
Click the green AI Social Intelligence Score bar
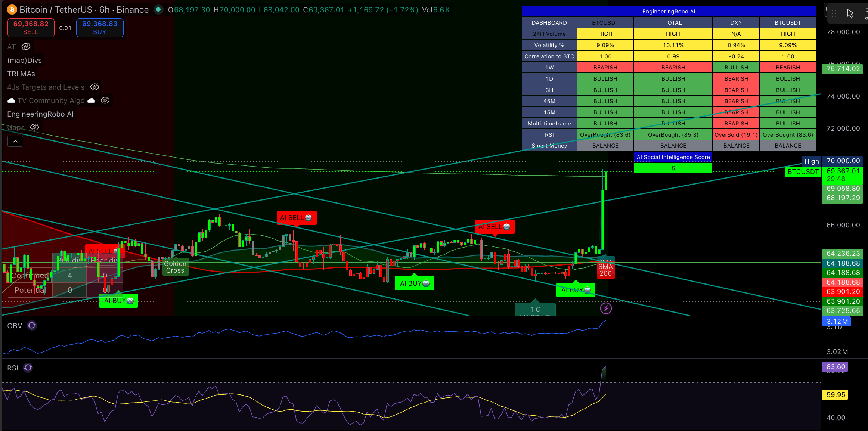(673, 168)
